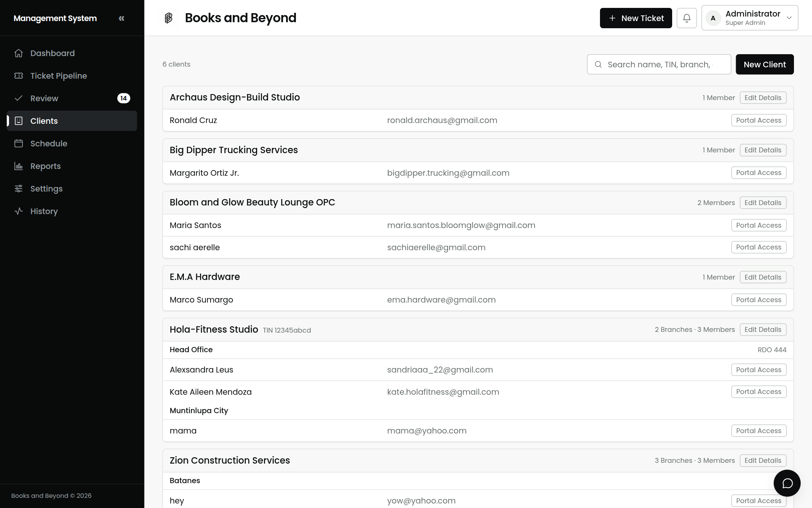Open the Reports section

point(72,166)
